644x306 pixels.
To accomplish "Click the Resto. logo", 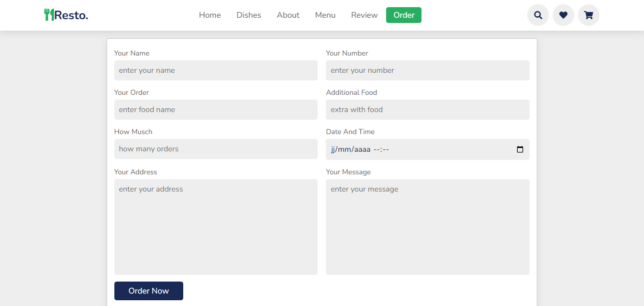I will [66, 15].
